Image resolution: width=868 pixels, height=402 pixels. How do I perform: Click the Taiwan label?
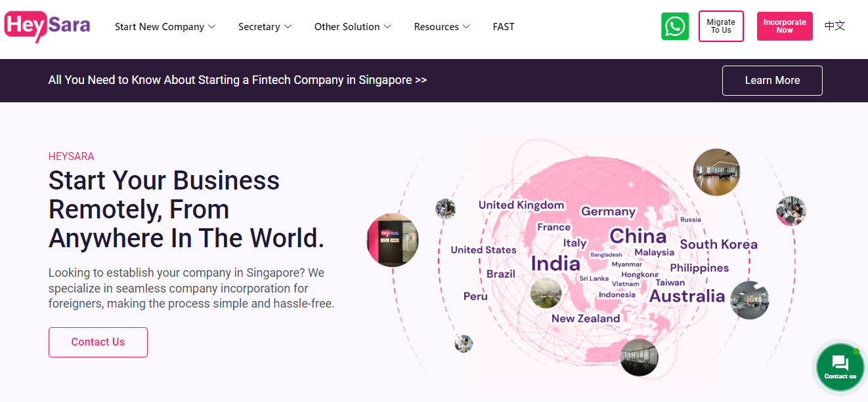click(670, 283)
